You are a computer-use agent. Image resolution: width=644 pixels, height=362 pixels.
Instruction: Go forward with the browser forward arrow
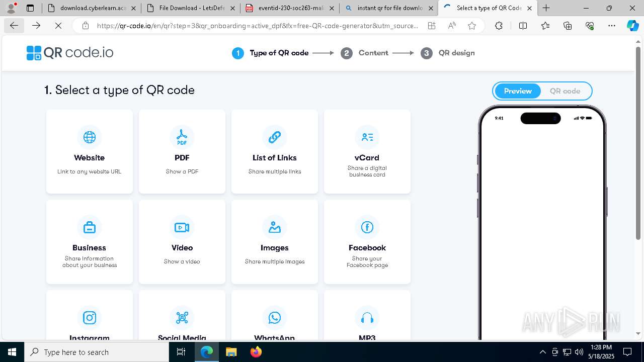36,26
